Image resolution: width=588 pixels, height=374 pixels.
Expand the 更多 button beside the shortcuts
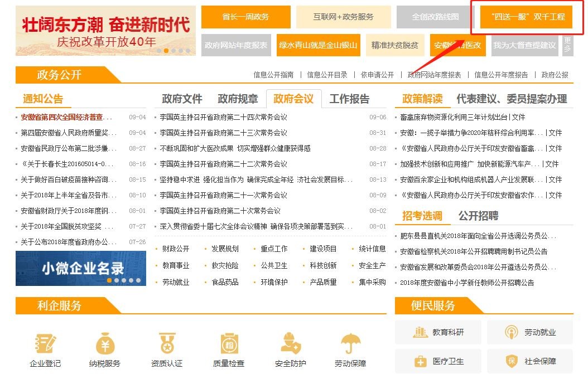[x=567, y=45]
